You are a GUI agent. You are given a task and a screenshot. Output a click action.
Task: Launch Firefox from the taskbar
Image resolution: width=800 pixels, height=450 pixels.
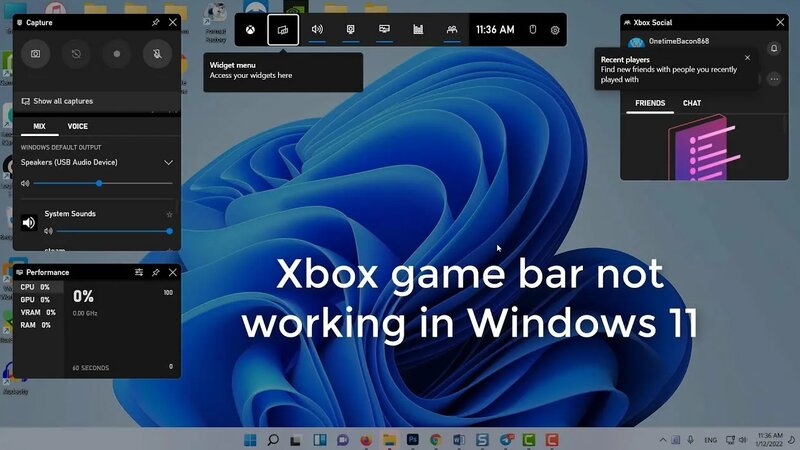[x=366, y=440]
